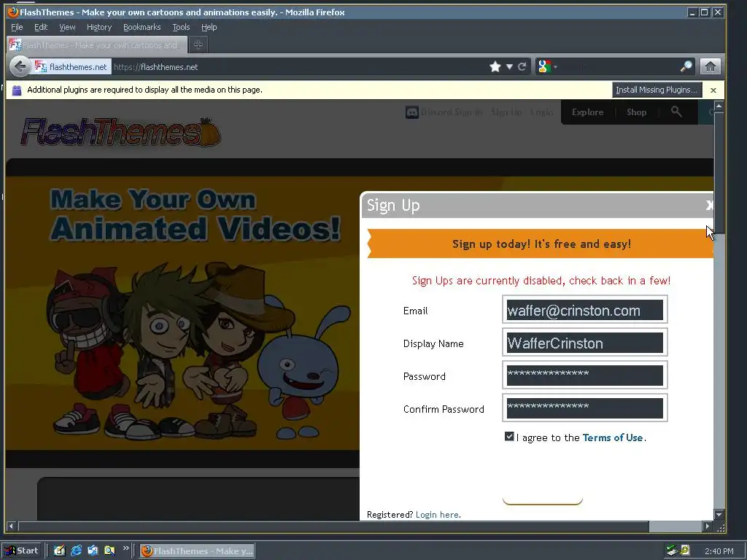
Task: Open the Explore navigation item
Action: 587,112
